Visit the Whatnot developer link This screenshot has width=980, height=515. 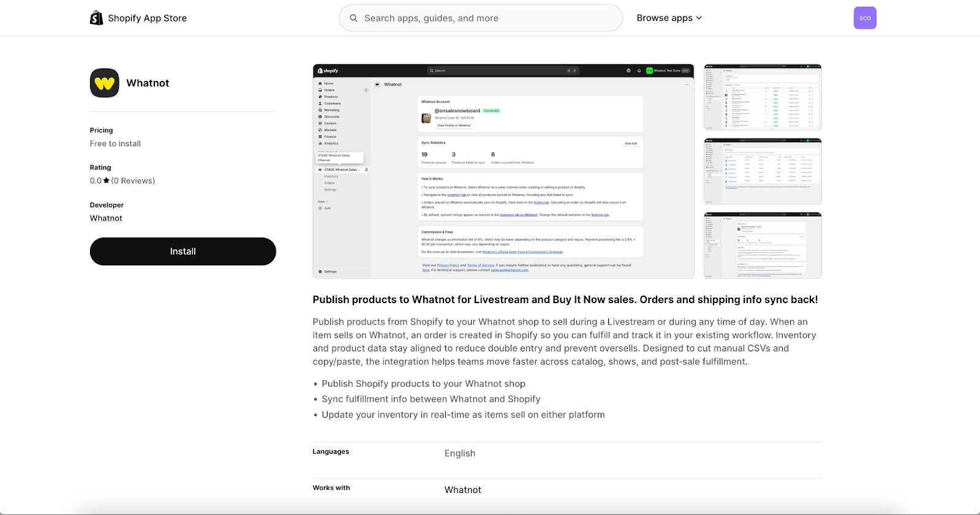click(106, 218)
